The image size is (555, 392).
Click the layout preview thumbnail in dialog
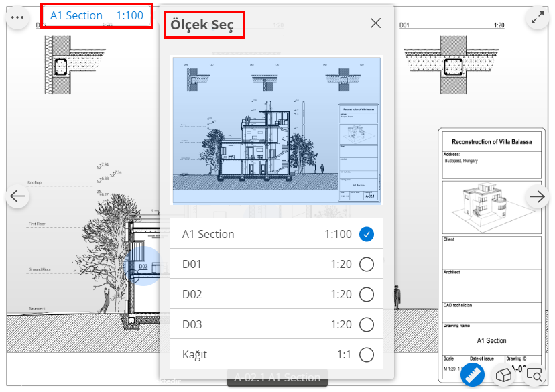[x=276, y=130]
